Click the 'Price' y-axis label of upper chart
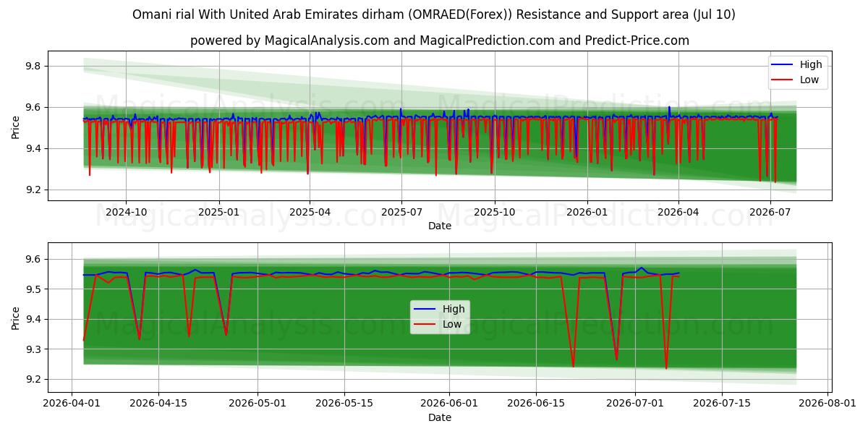 click(16, 125)
